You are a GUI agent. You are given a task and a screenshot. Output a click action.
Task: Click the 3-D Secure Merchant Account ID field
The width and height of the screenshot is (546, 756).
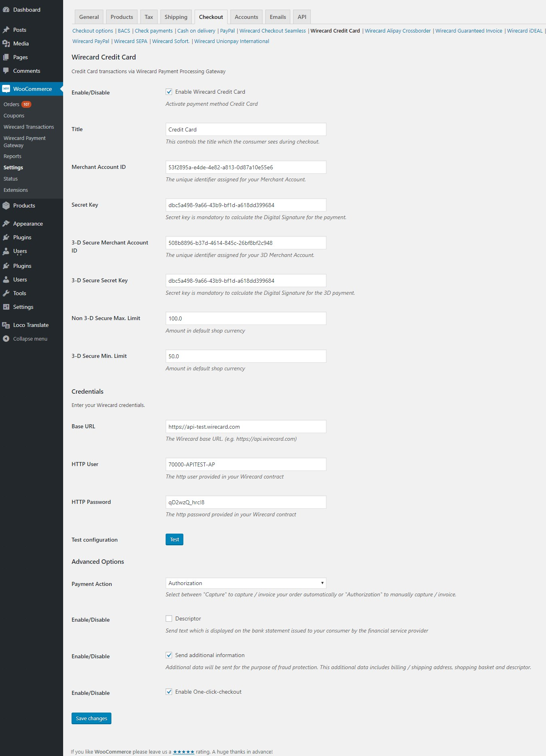(x=246, y=243)
